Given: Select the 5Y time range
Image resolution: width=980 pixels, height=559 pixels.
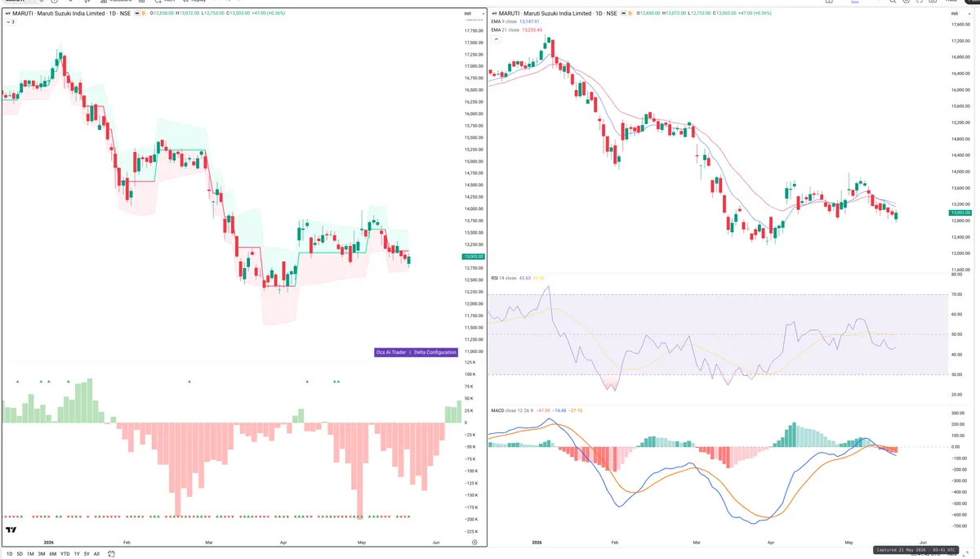Looking at the screenshot, I should point(87,554).
